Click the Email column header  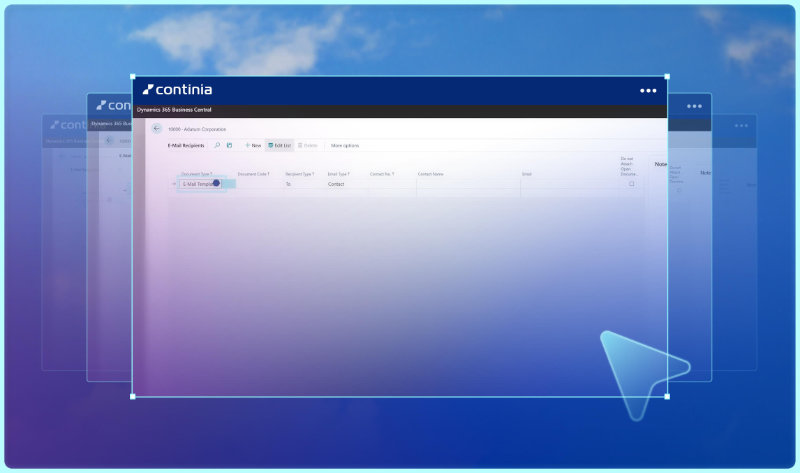[527, 174]
